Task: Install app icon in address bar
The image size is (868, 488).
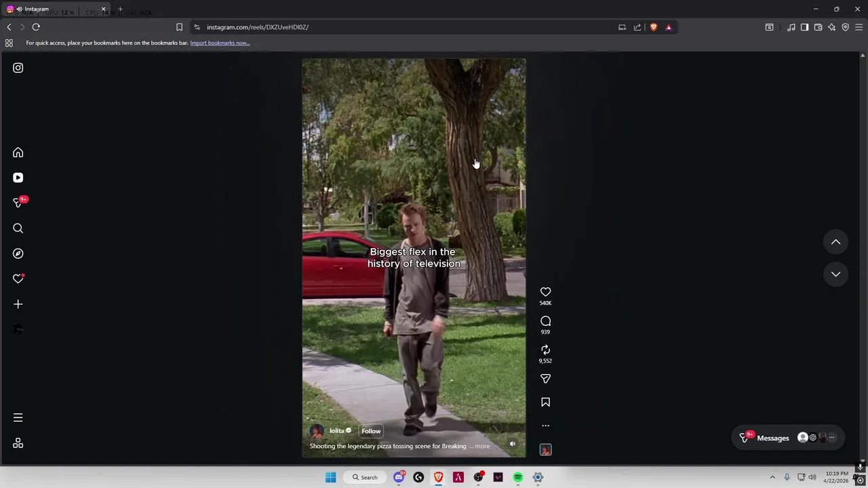Action: [622, 27]
